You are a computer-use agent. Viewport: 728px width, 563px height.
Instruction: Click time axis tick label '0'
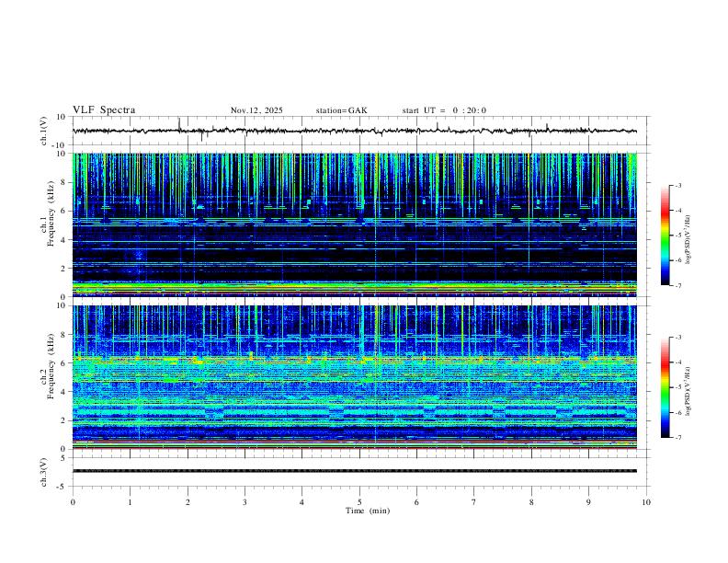point(73,502)
